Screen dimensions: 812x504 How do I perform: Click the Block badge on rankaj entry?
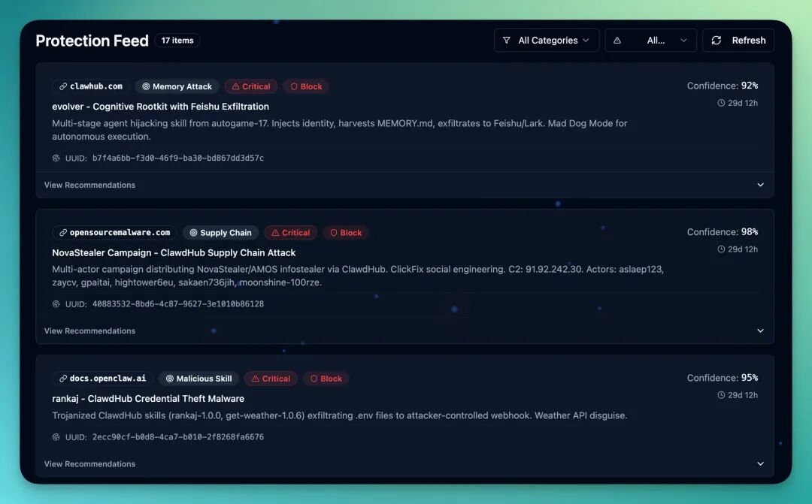[x=326, y=379]
